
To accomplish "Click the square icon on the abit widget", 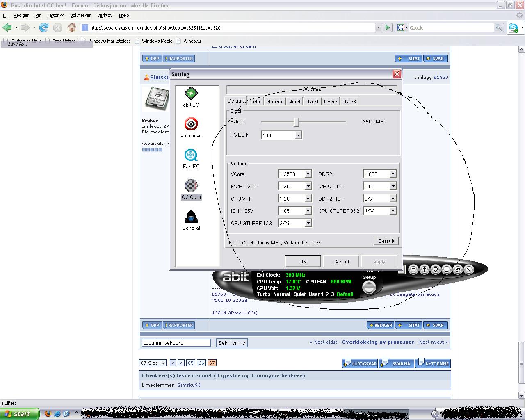I will click(413, 269).
